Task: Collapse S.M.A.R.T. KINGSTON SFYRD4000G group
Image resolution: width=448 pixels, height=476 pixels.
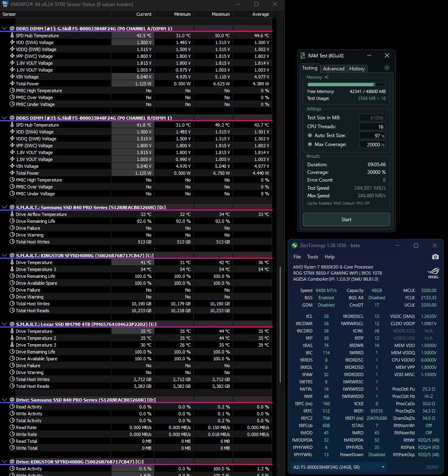Action: [4, 255]
